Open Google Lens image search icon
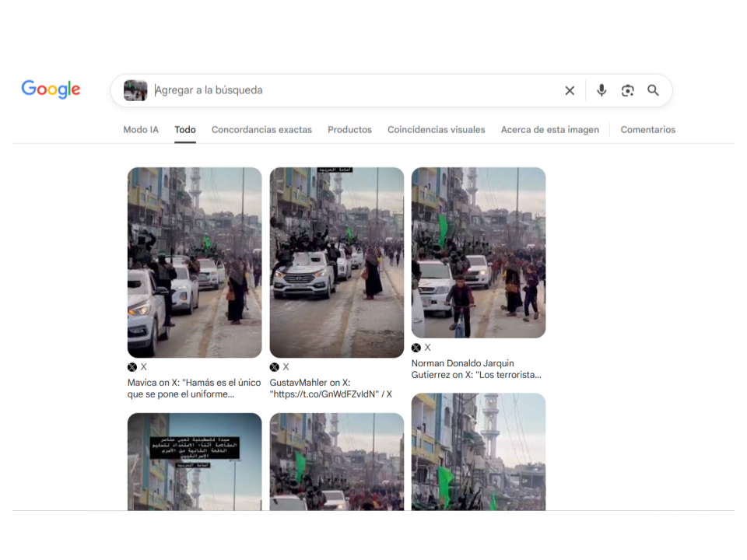This screenshot has height=560, width=747. (x=628, y=90)
